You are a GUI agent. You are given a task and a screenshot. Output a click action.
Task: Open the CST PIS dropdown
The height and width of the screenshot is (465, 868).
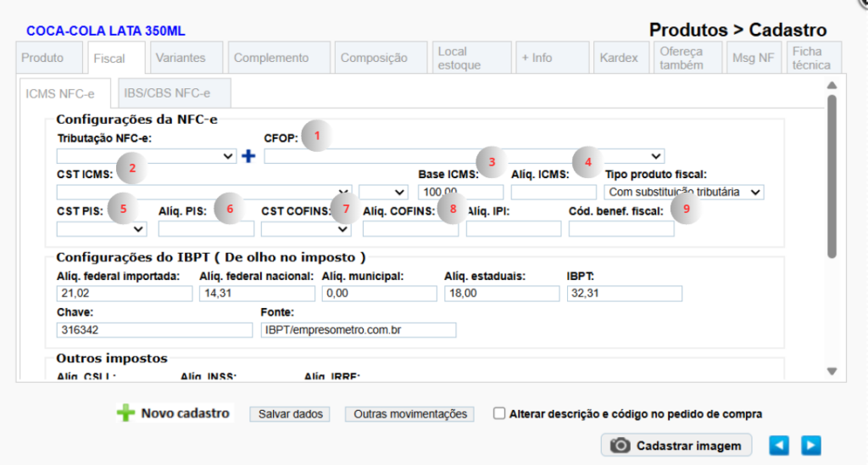click(x=102, y=229)
